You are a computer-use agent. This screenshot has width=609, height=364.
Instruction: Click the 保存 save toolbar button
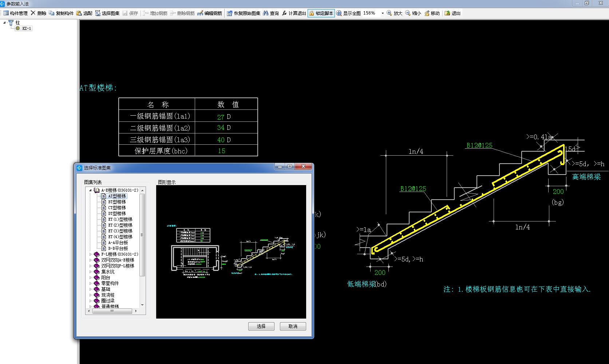(130, 13)
